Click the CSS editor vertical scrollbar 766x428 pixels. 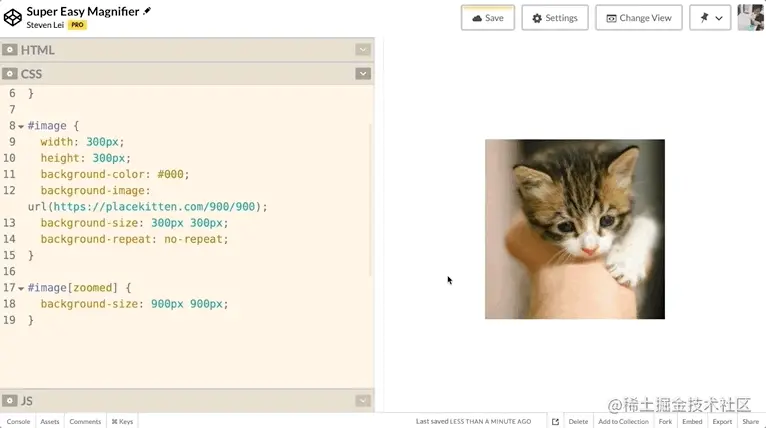pos(370,199)
